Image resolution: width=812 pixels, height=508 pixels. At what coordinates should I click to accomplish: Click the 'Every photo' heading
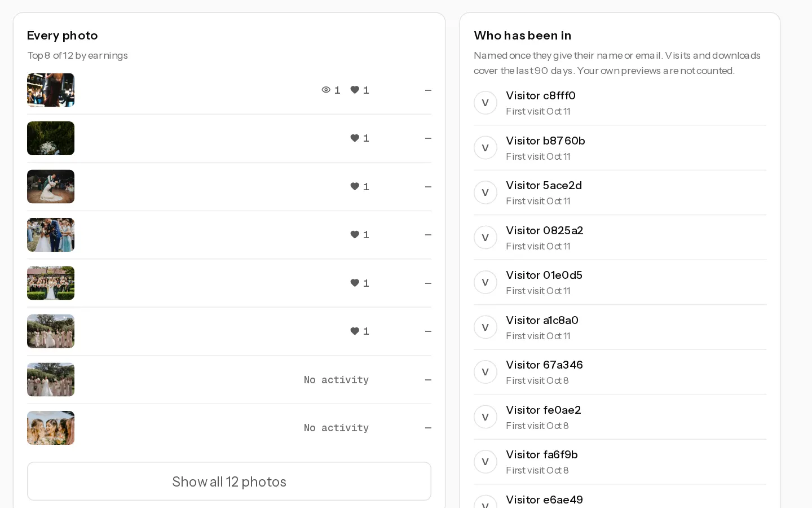coord(62,35)
